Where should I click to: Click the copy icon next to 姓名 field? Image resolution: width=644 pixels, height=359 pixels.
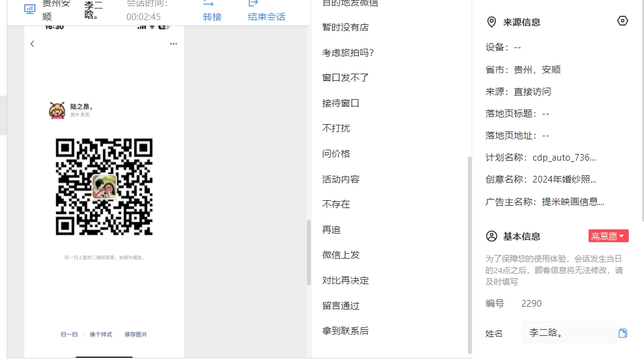[623, 333]
